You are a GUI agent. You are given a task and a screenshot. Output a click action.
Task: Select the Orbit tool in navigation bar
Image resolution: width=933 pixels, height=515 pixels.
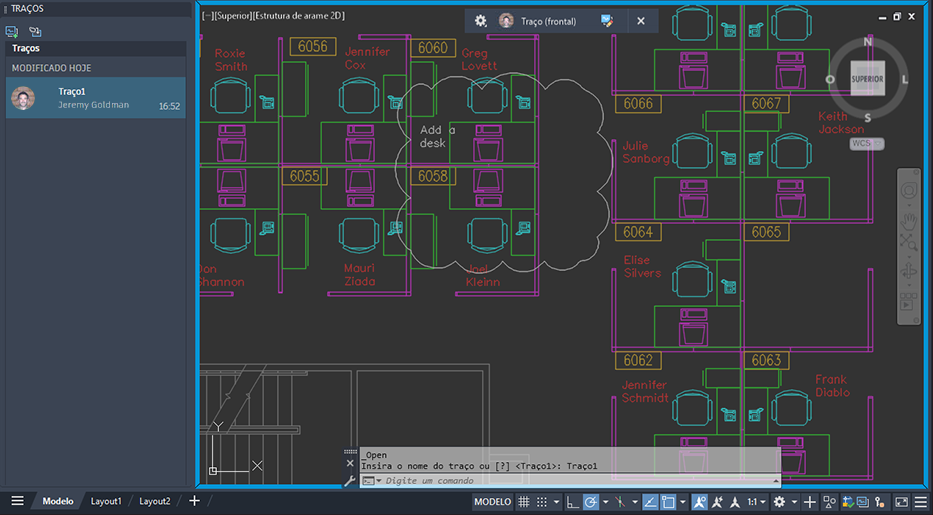click(x=909, y=271)
